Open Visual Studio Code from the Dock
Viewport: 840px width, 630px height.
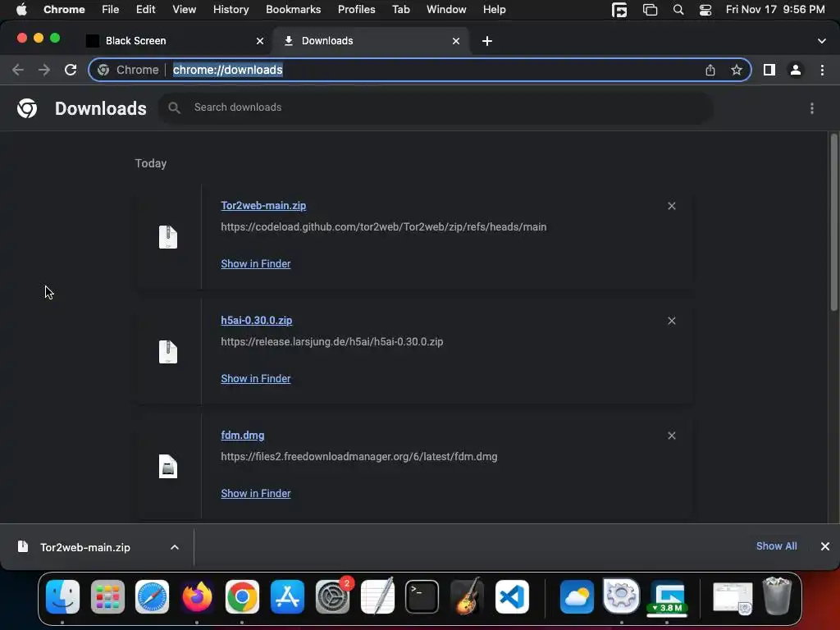click(512, 596)
